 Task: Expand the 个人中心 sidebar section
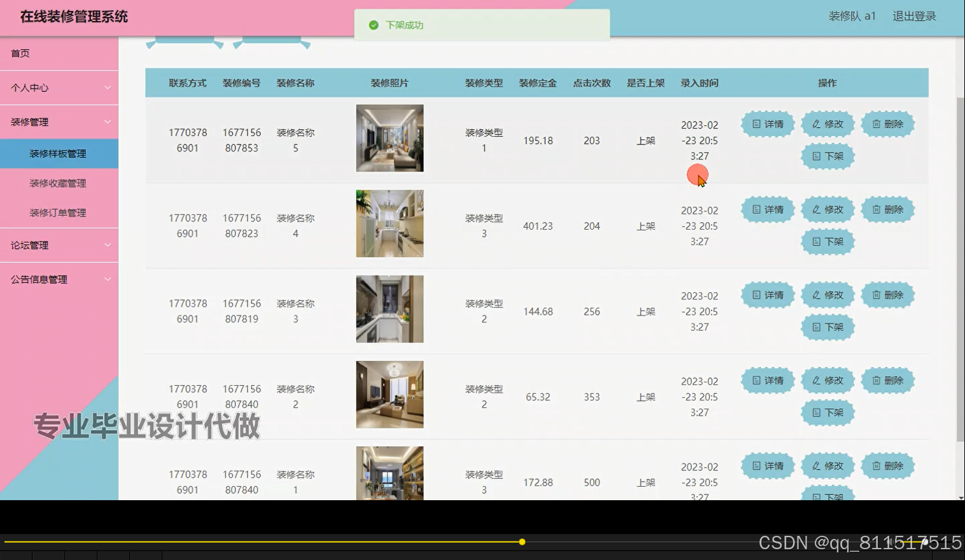[59, 87]
